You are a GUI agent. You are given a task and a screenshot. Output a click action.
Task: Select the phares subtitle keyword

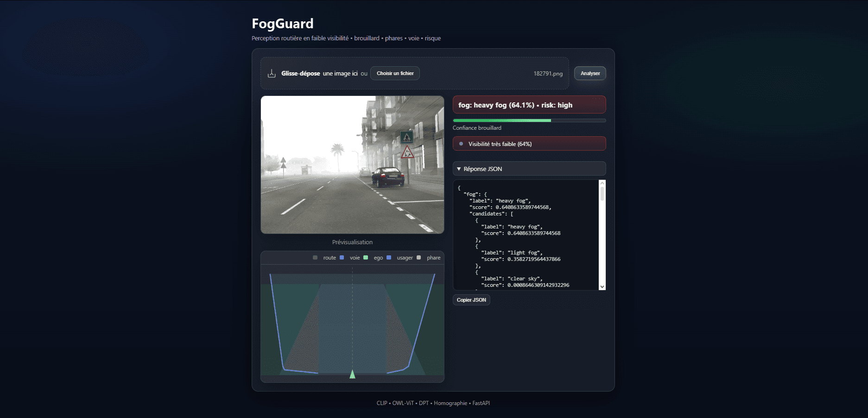394,38
